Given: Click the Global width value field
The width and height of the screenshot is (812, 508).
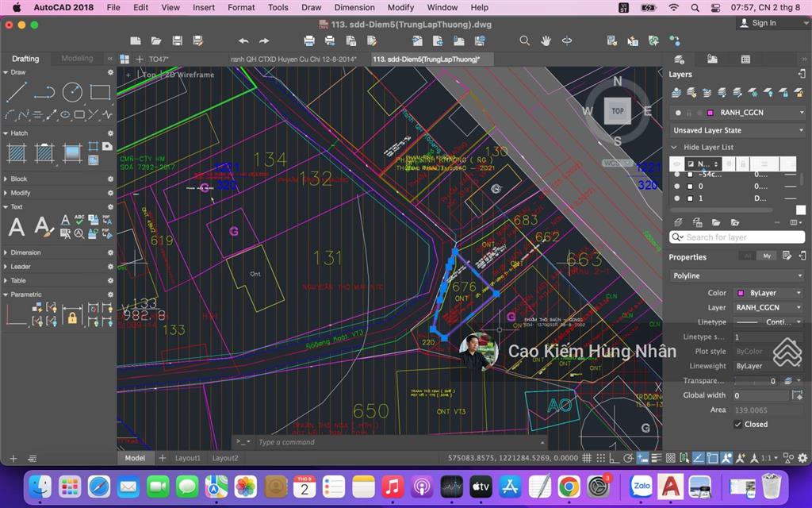Looking at the screenshot, I should click(x=761, y=395).
